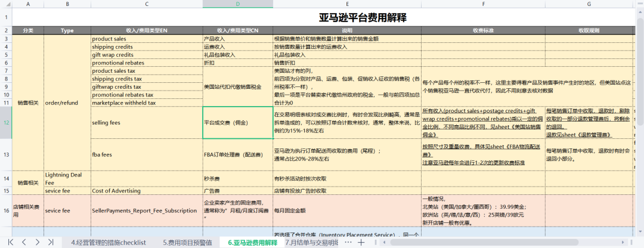Viewport: 644px width, 248px height.
Task: Select the 广告费 cell
Action: [x=238, y=191]
